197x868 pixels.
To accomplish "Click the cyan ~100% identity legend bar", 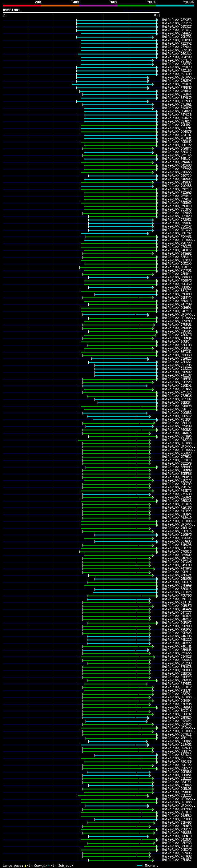I will click(x=175, y=6).
